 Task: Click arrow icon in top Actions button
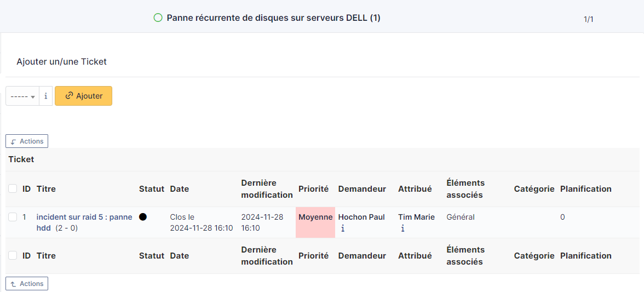pos(14,141)
